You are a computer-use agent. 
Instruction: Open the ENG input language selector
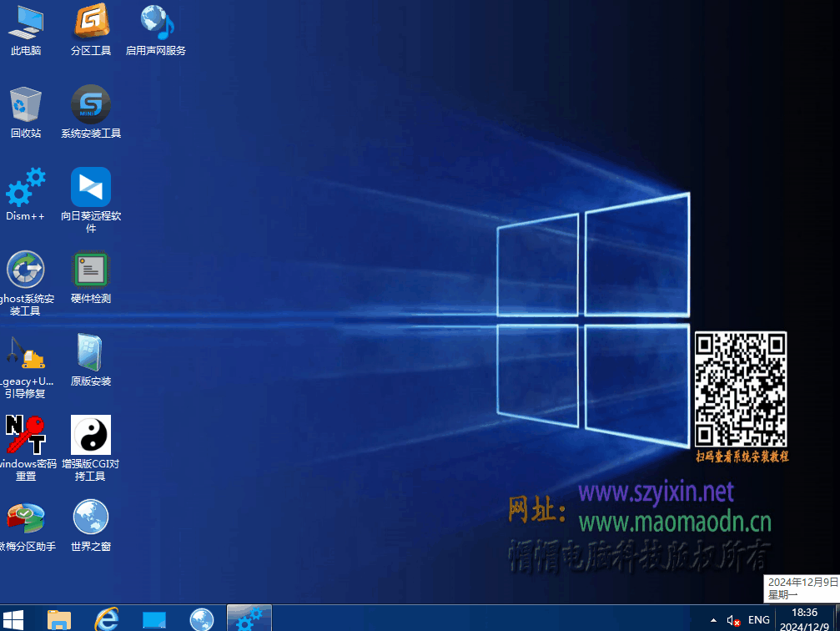759,620
